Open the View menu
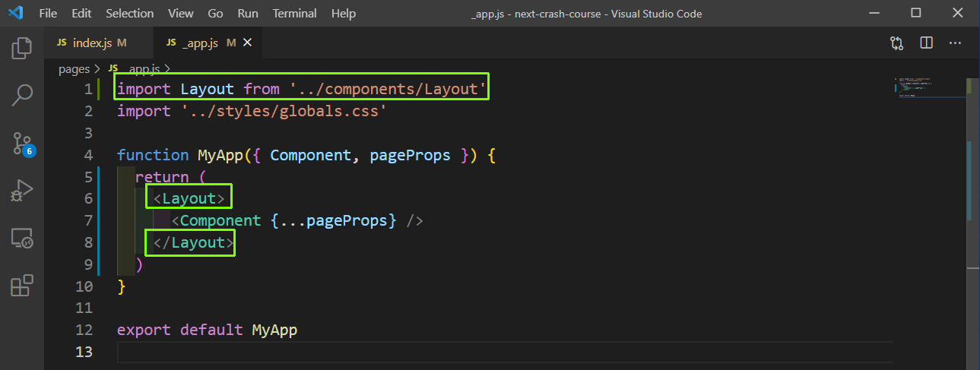 point(180,14)
